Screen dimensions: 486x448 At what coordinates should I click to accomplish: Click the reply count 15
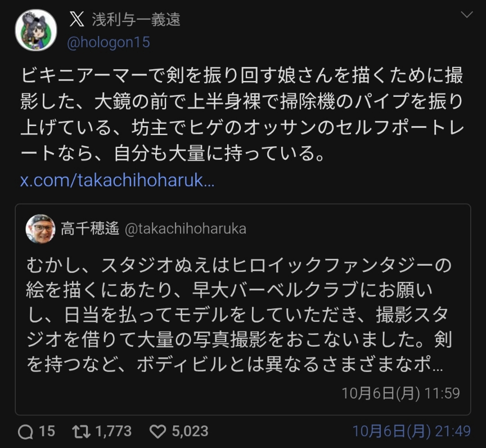point(47,432)
